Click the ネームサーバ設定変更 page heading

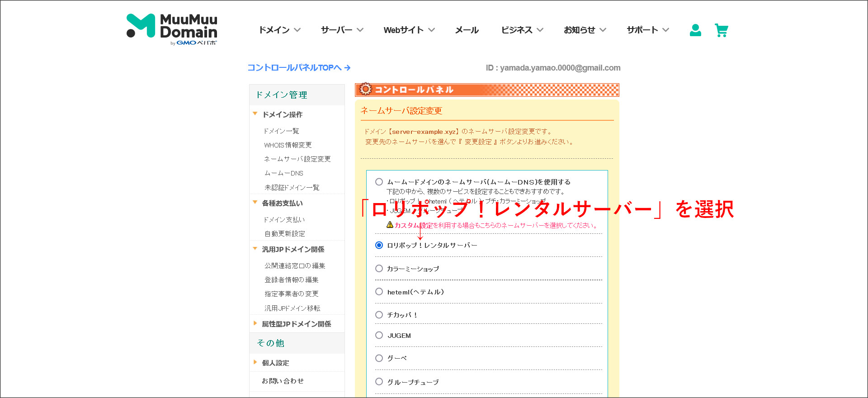[x=401, y=110]
